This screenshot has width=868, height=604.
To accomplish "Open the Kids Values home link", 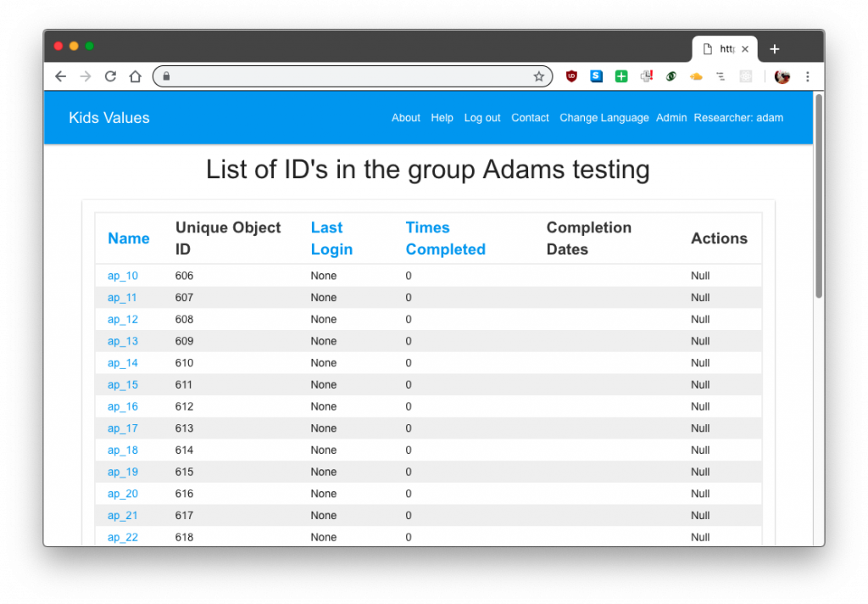I will pos(109,117).
